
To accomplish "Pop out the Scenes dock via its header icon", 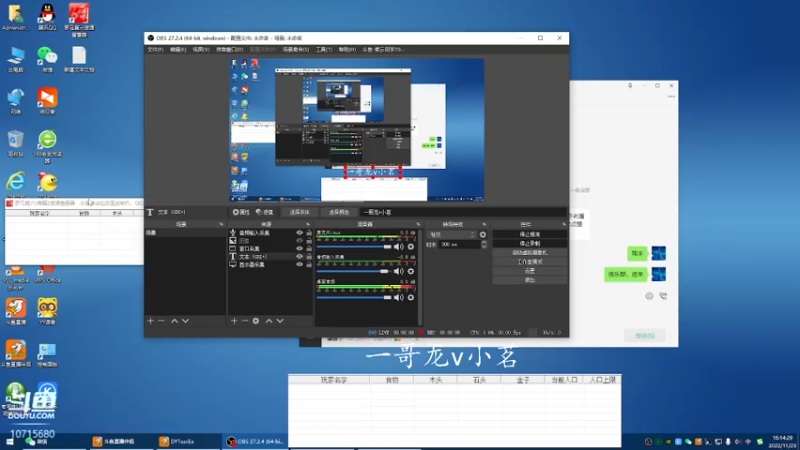I will point(221,224).
